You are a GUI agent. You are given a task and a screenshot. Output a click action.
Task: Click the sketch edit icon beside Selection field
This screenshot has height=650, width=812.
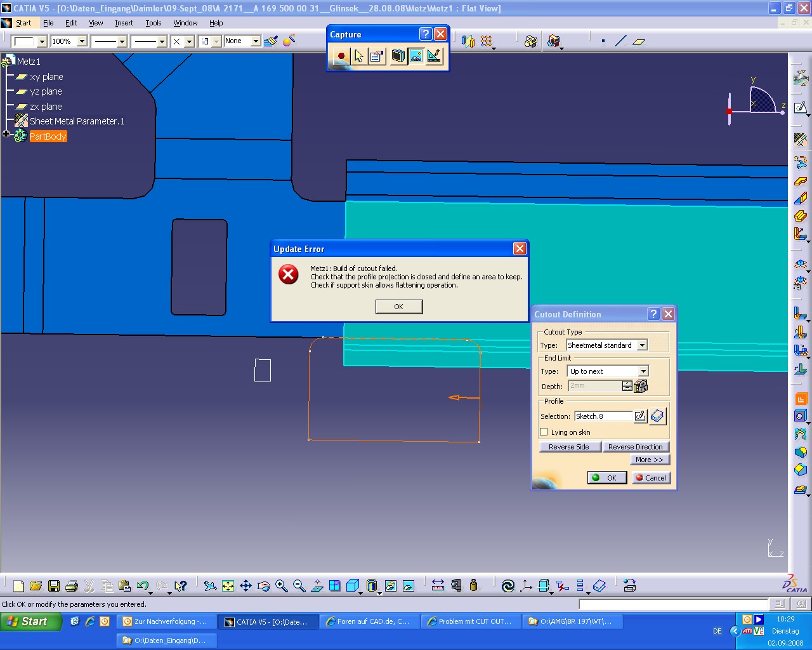641,416
